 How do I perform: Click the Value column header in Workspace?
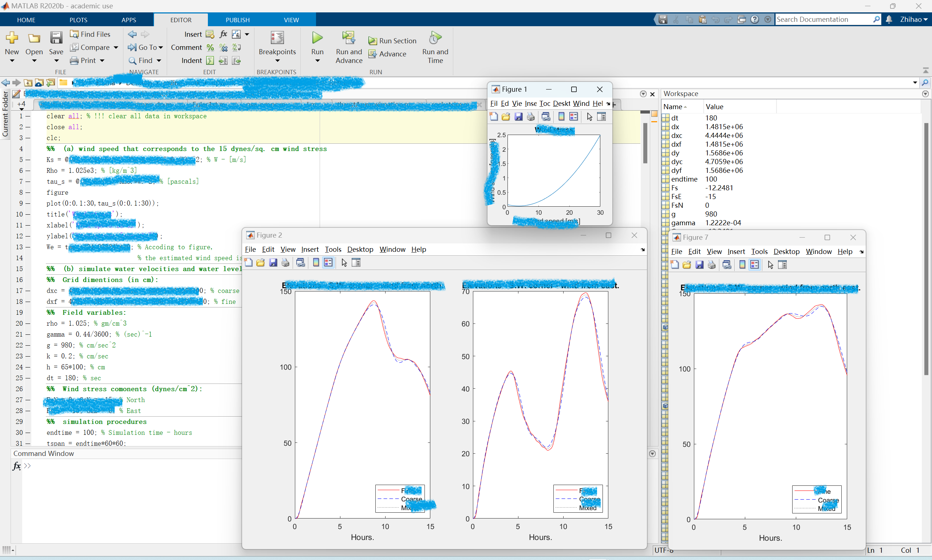click(739, 107)
